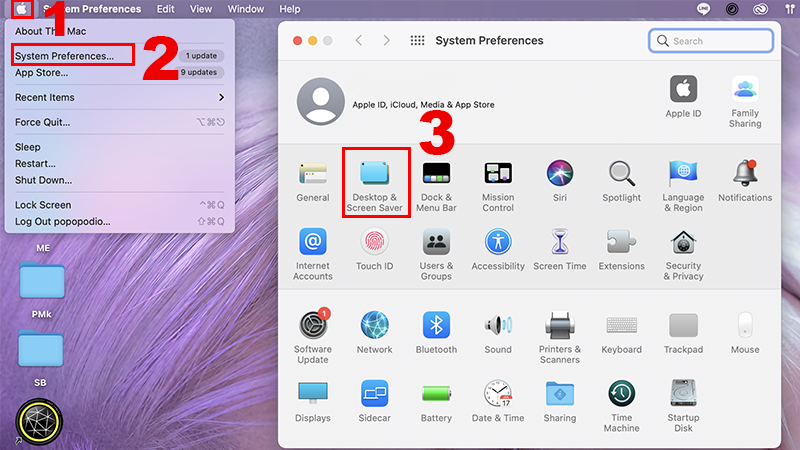Open Sound preferences
Screen dimensions: 800x450
click(x=498, y=333)
